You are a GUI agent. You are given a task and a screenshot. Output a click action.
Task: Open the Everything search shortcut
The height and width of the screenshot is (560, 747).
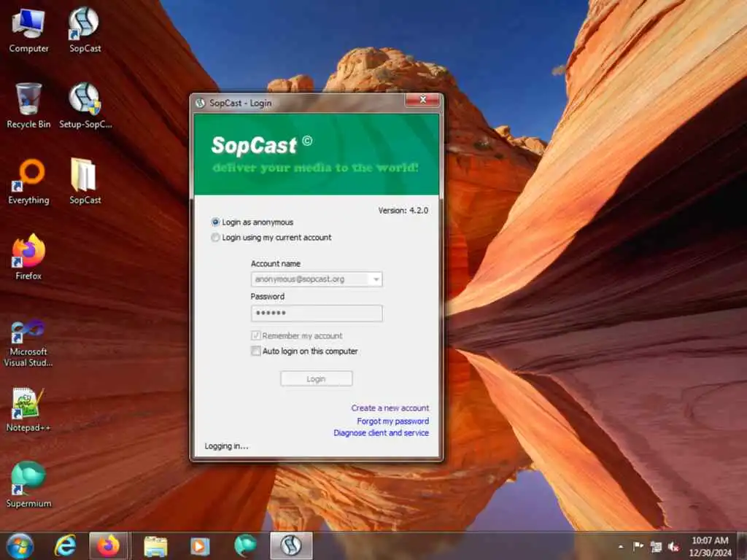(28, 182)
